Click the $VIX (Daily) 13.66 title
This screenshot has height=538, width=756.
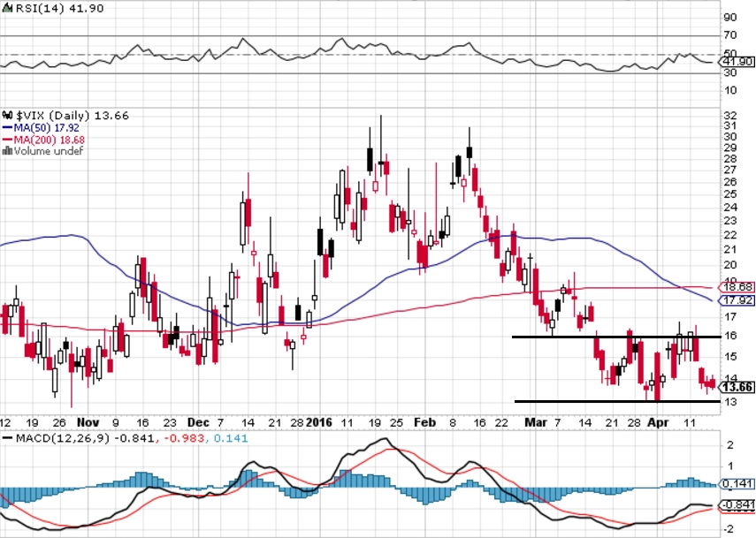73,116
